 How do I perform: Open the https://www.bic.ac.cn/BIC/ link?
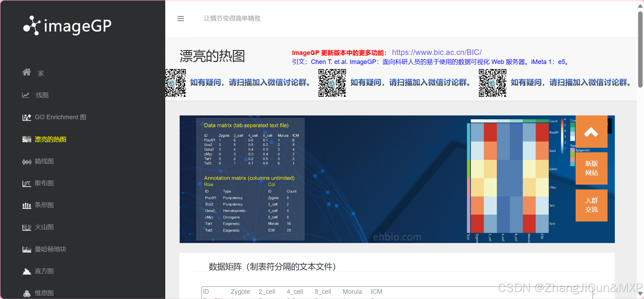(437, 52)
